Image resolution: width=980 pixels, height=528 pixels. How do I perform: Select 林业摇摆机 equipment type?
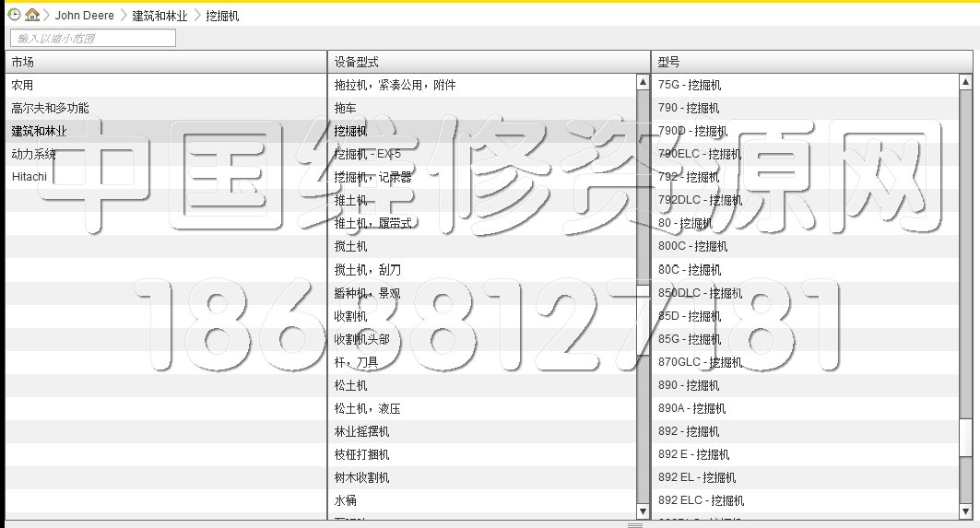[361, 431]
